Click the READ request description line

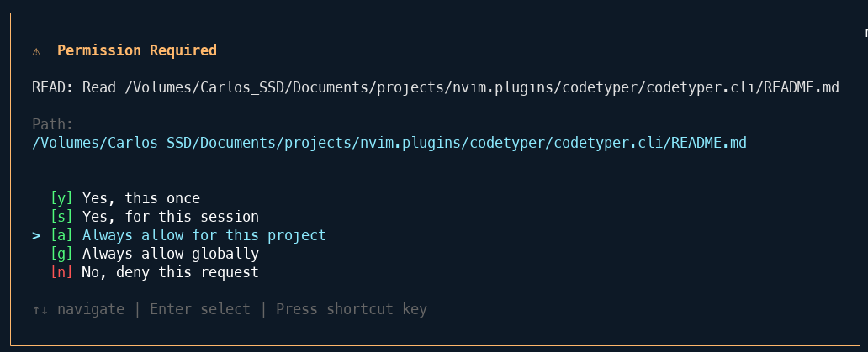click(436, 87)
